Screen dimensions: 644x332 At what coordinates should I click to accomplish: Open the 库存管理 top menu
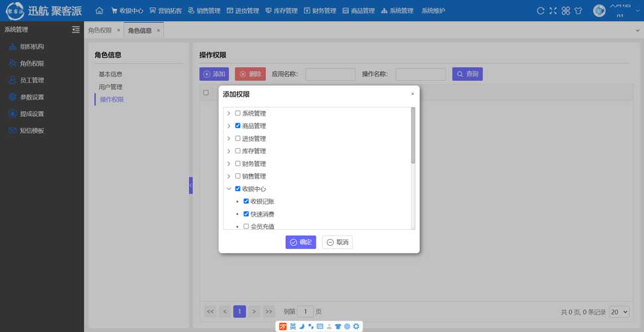pos(281,11)
